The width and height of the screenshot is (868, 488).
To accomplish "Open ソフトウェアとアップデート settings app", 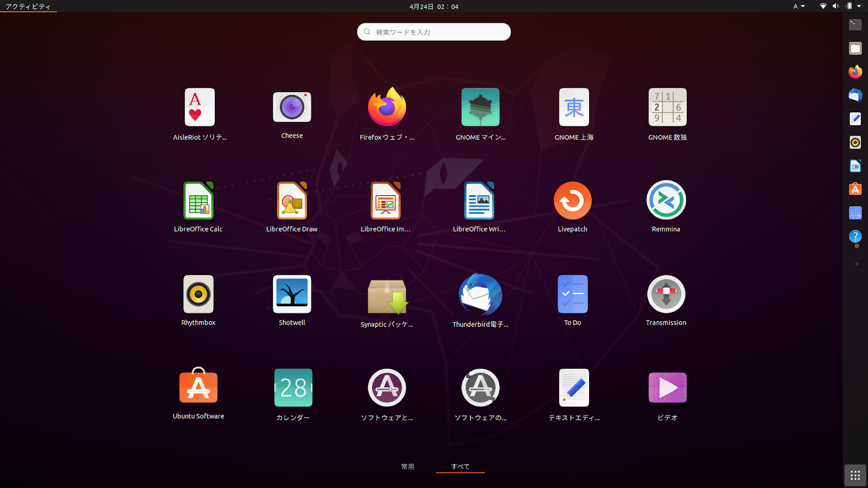I will click(387, 388).
